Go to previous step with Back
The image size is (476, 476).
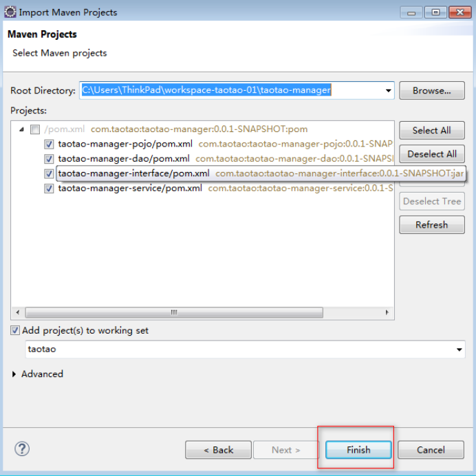[218, 450]
